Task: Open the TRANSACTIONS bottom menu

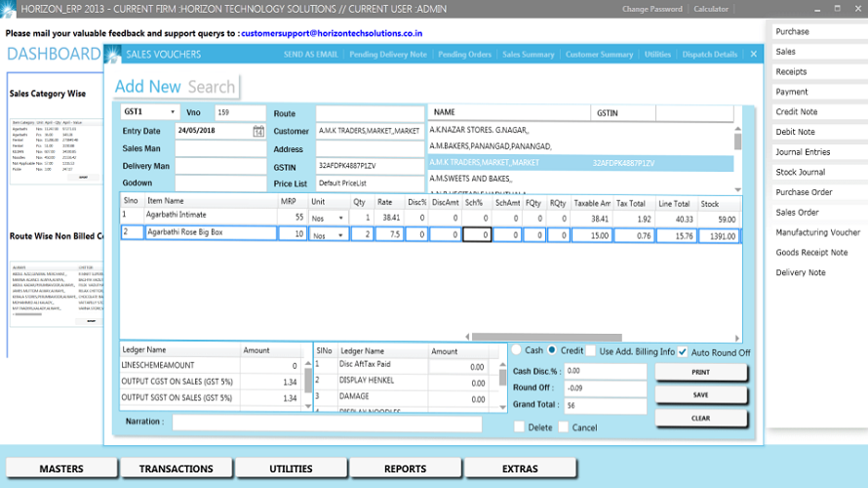Action: click(176, 469)
